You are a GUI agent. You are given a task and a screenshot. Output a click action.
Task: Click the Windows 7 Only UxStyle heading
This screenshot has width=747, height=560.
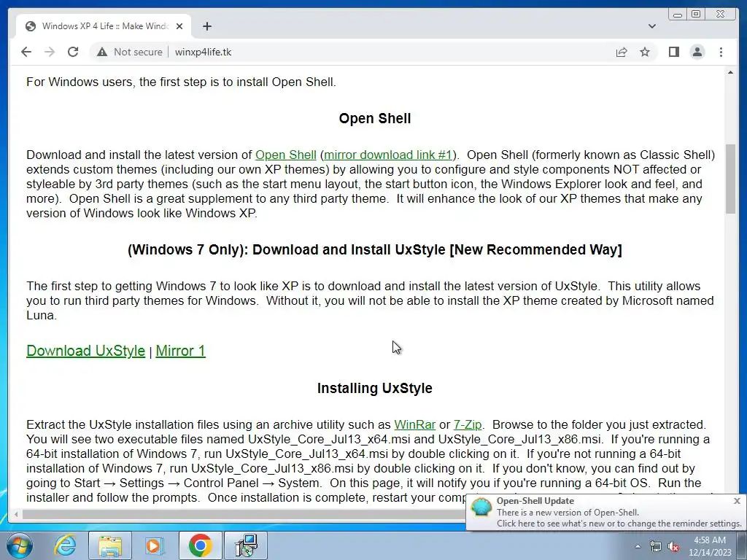point(375,249)
